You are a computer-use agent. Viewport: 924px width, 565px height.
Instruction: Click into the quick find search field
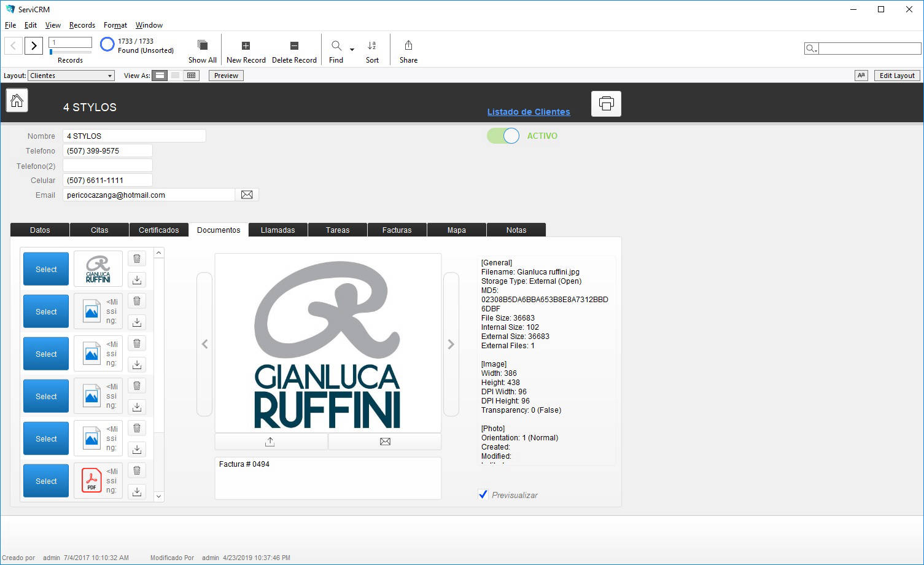pyautogui.click(x=870, y=49)
